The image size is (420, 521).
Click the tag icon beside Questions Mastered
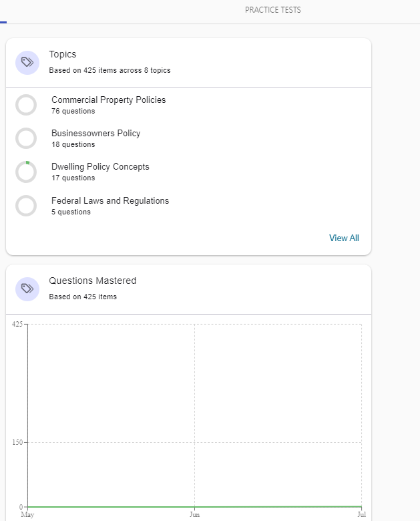coord(27,289)
